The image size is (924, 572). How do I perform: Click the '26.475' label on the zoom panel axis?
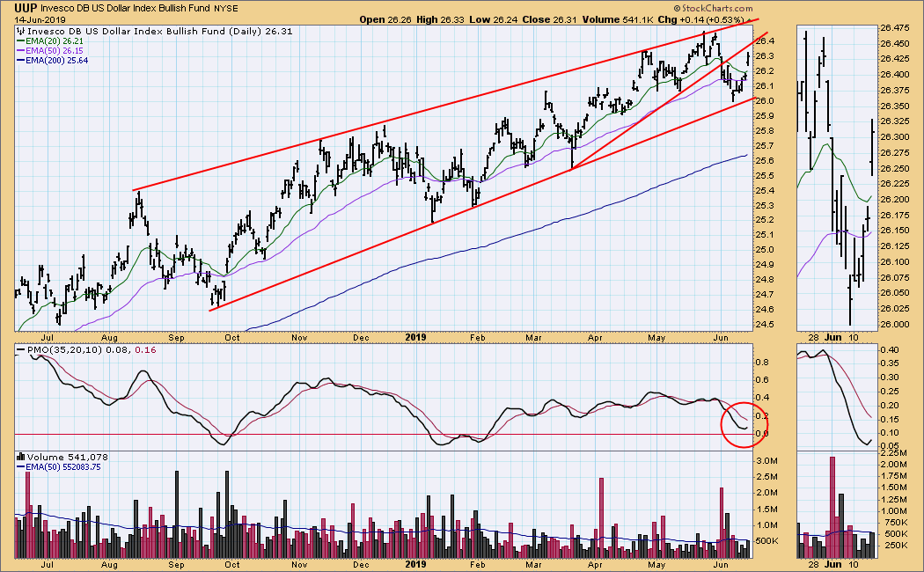pos(894,28)
